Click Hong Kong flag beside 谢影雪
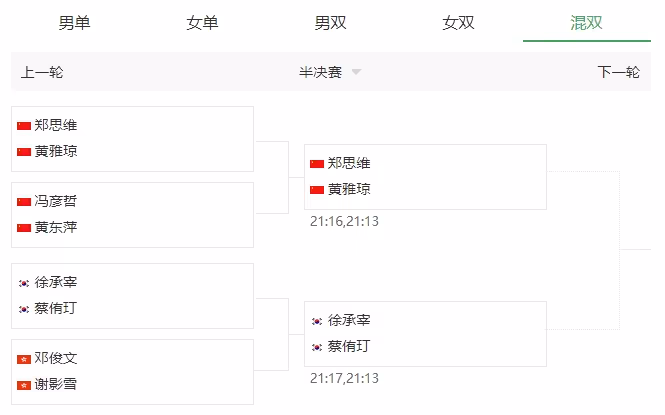 pyautogui.click(x=24, y=385)
